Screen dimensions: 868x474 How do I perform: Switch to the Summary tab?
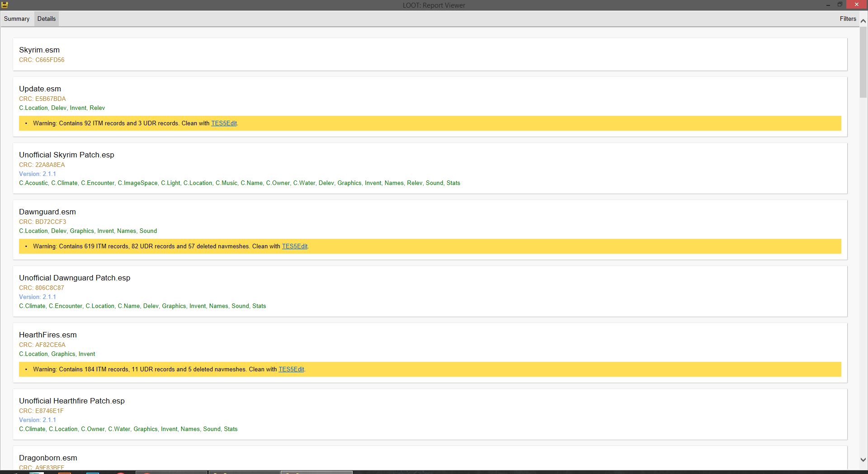coord(17,19)
